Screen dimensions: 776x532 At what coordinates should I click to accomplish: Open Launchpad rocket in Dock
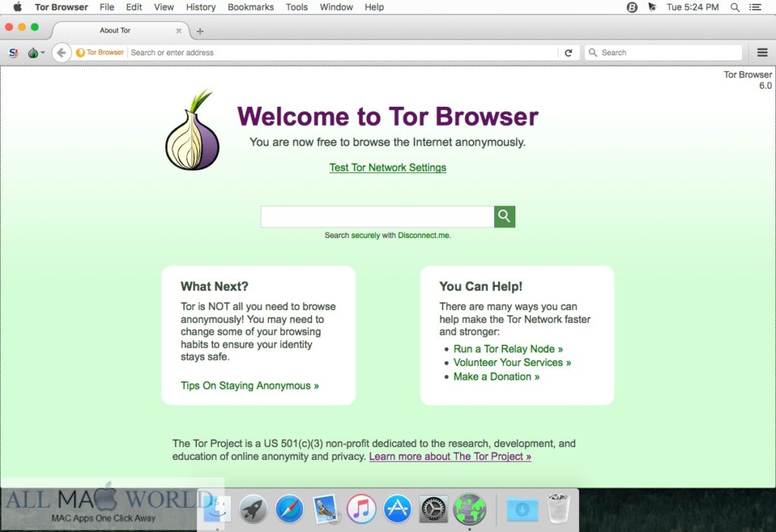253,509
